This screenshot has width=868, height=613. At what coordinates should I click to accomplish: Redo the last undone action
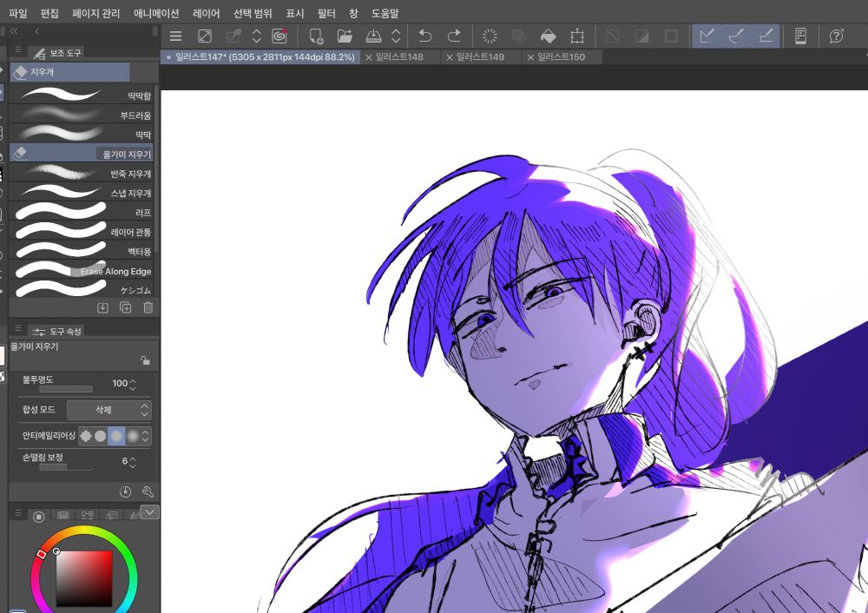pyautogui.click(x=454, y=36)
